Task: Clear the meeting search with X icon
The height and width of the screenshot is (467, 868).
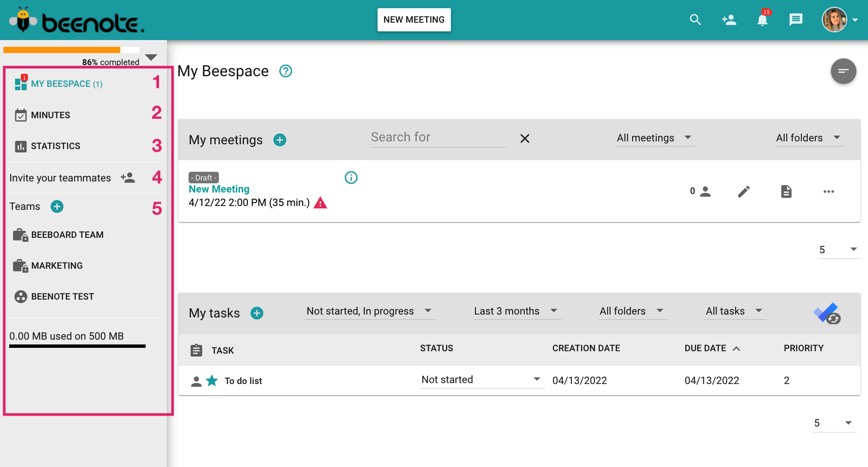Action: pos(525,139)
